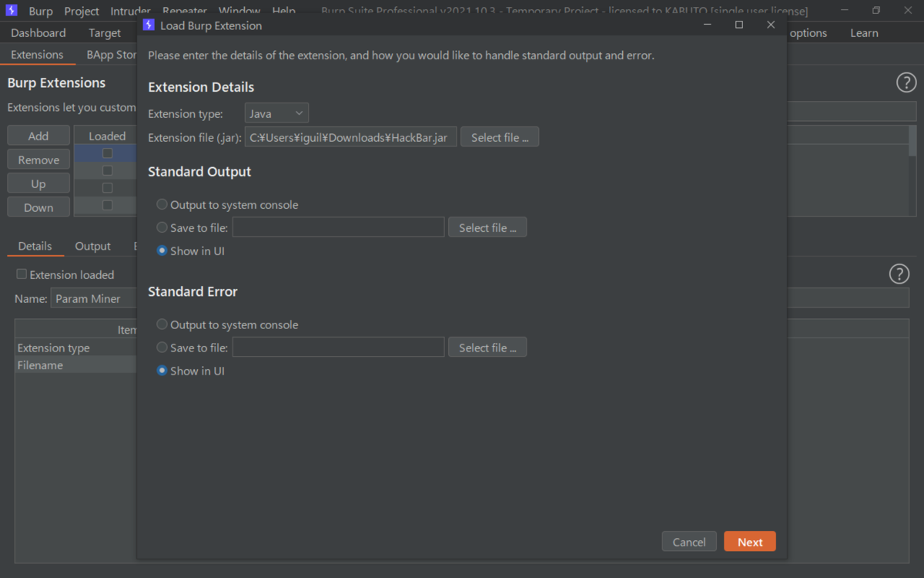924x578 pixels.
Task: Click the Load Burp Extension dialog logo icon
Action: 149,25
